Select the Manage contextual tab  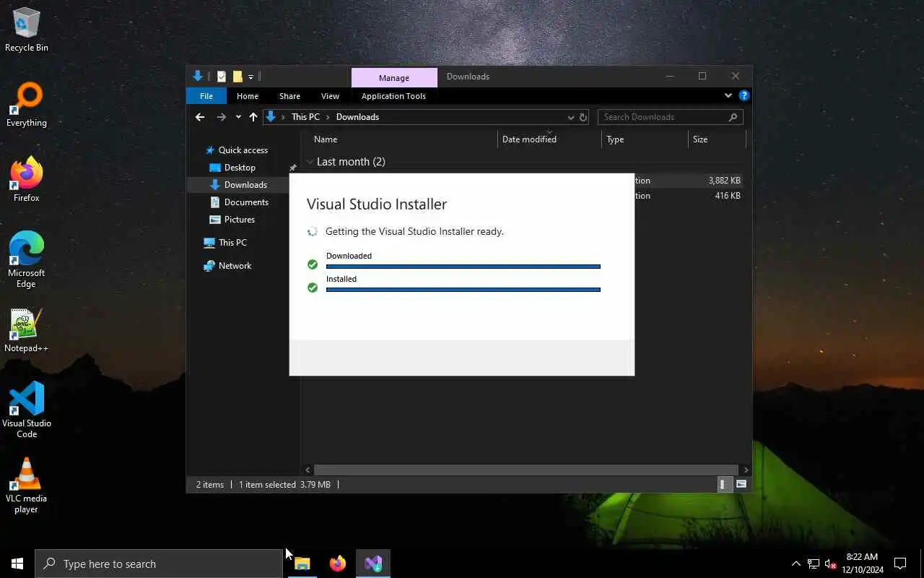(394, 77)
